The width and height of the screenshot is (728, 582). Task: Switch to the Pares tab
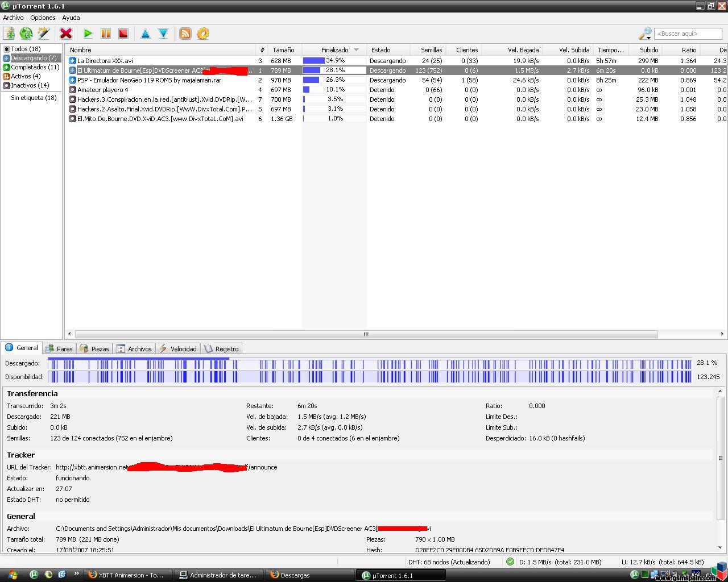(x=59, y=348)
